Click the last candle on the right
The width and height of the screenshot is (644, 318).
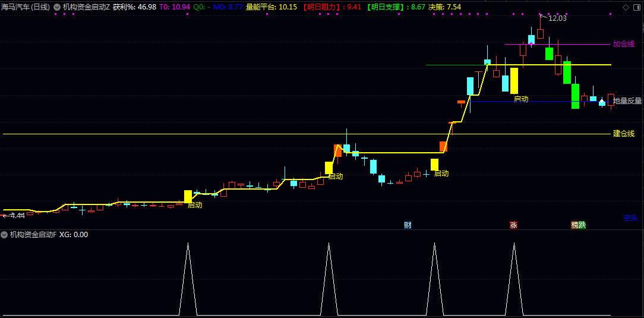tap(611, 100)
